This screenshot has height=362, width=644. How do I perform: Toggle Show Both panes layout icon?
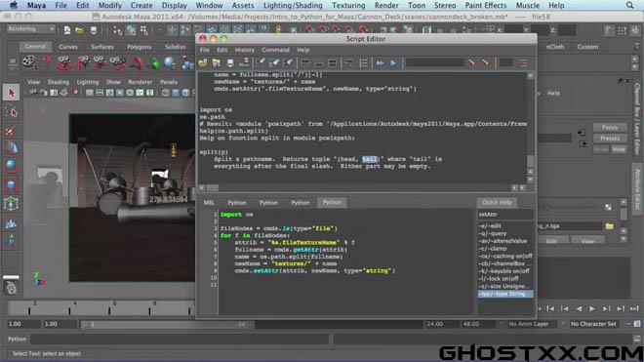(333, 63)
